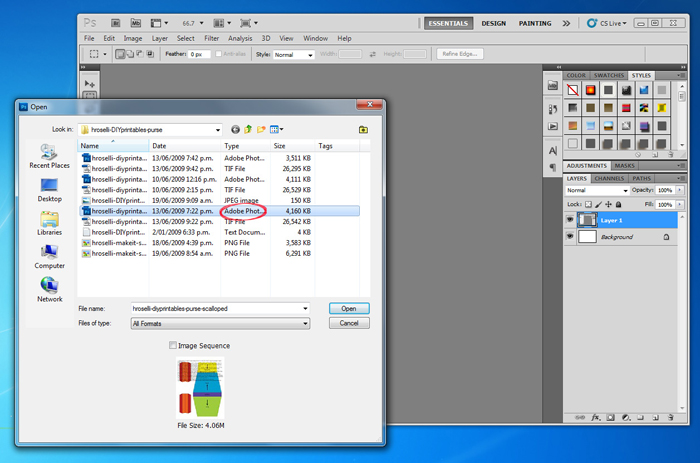Toggle Lock transparent pixels

point(588,204)
